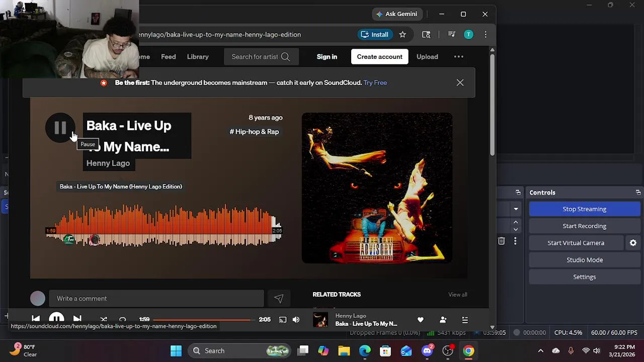Open the next-up queue icon
The width and height of the screenshot is (644, 362).
click(465, 320)
